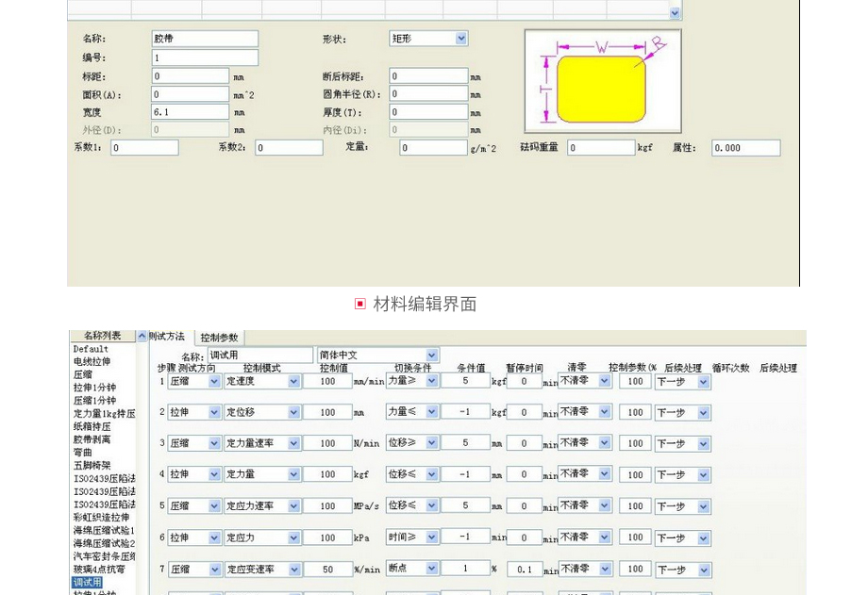Open the 简体中文 language dropdown

tap(432, 355)
